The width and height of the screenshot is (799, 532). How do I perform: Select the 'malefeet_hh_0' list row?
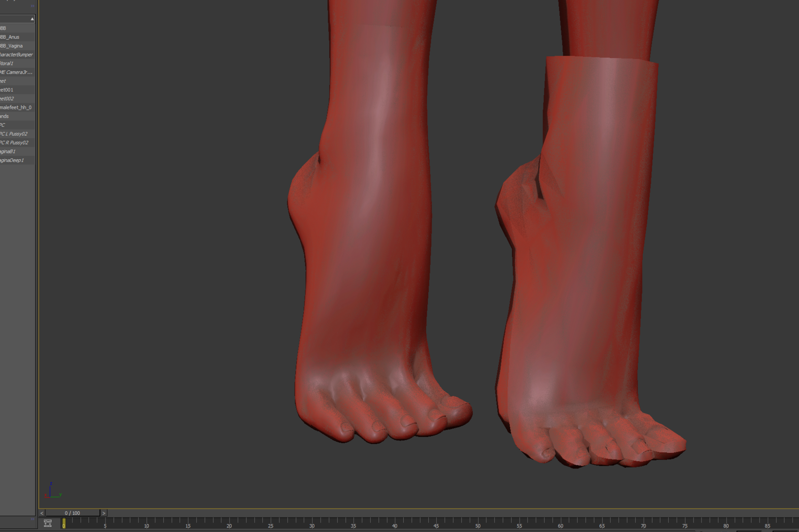point(17,107)
